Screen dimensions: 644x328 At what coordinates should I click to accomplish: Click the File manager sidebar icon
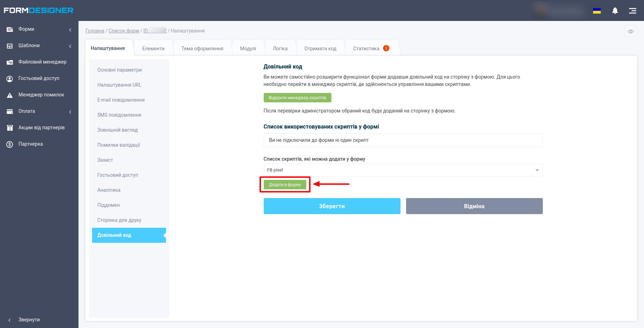(10, 62)
